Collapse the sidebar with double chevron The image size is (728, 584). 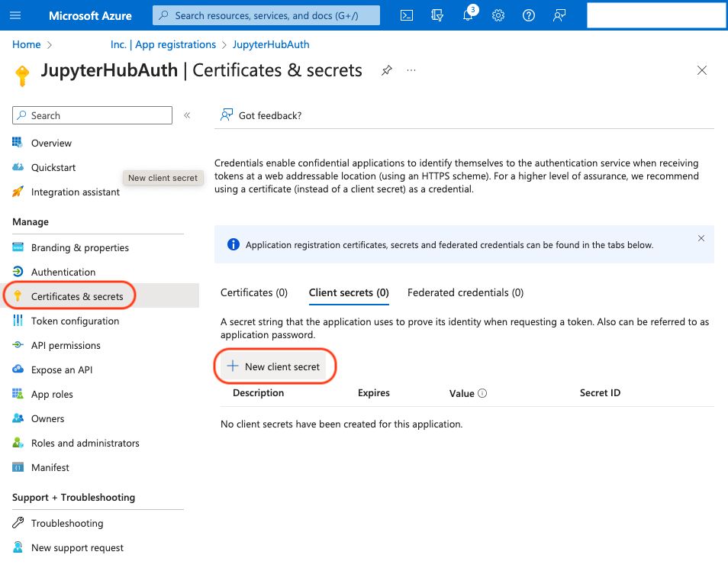point(187,115)
